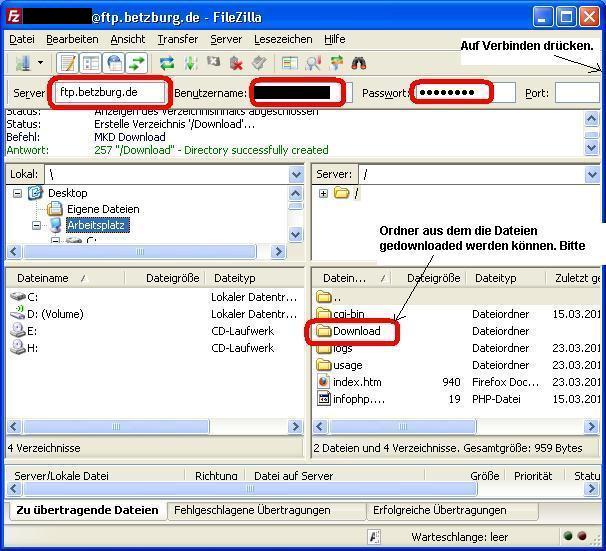Sort local files by Dateityp column

tap(254, 278)
